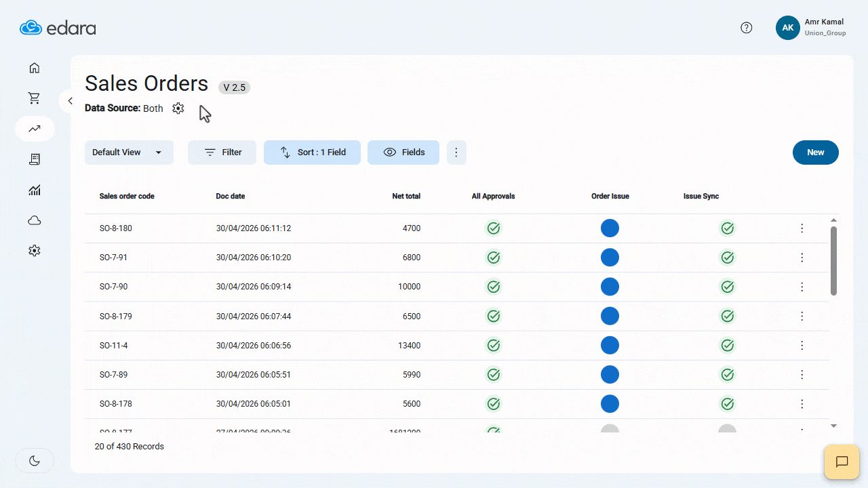
Task: Open sales order SO-8-178
Action: (x=116, y=404)
